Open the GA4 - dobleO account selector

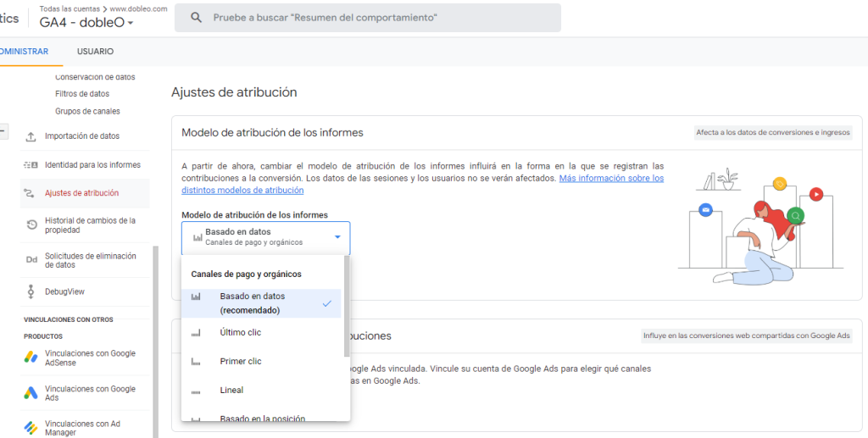click(x=86, y=23)
